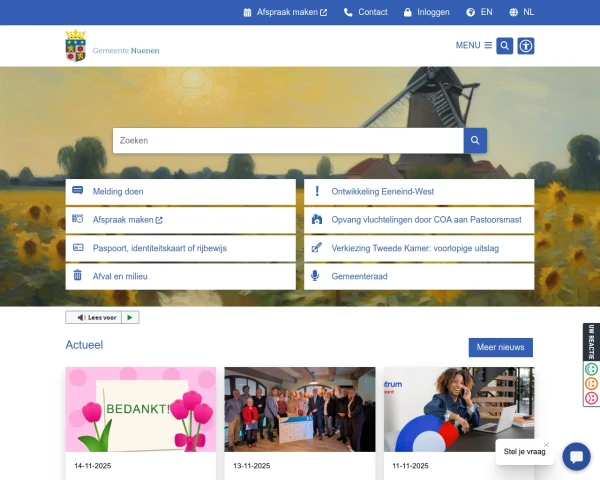Screen dimensions: 600x480
Task: Open the Afval en milieu tile
Action: pyautogui.click(x=181, y=276)
